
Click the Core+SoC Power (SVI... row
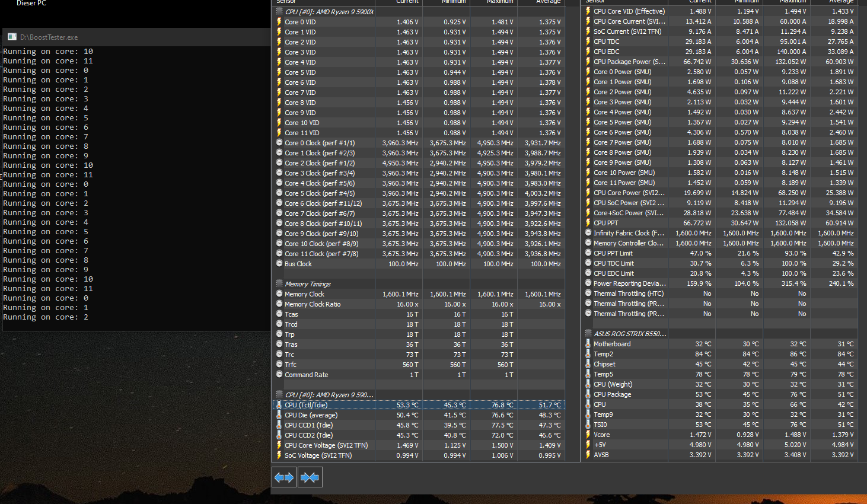tap(720, 213)
